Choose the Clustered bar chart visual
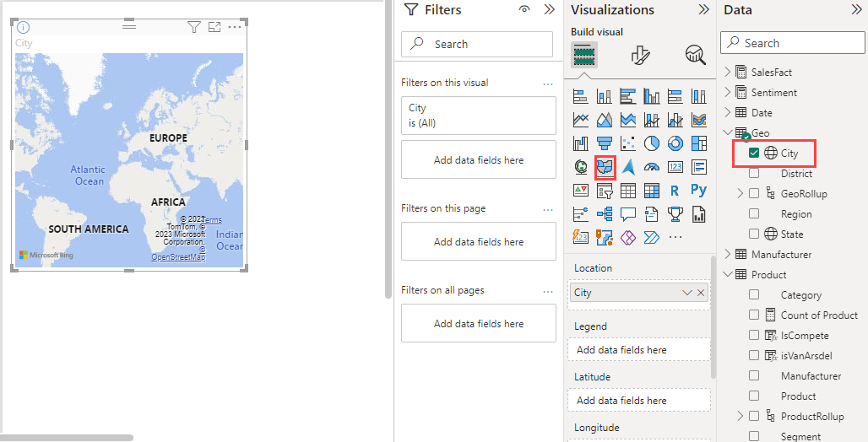The width and height of the screenshot is (868, 442). pyautogui.click(x=627, y=96)
